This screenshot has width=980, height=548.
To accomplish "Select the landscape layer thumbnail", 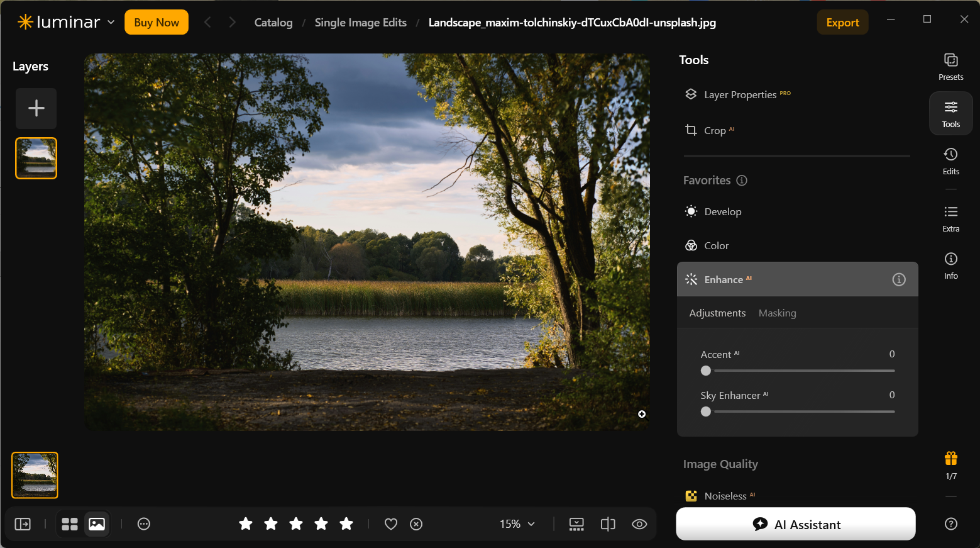I will (x=36, y=158).
